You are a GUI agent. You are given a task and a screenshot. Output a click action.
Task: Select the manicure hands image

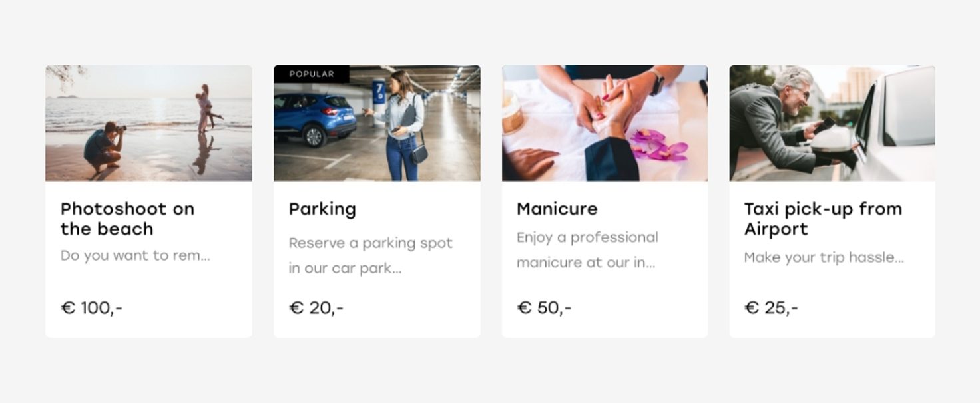(605, 123)
